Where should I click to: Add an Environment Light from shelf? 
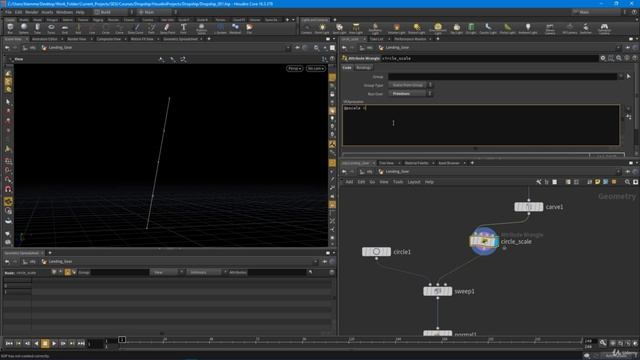point(438,29)
